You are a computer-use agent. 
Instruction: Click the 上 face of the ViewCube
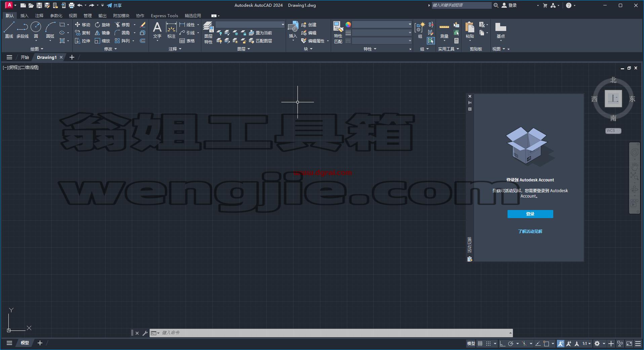613,99
